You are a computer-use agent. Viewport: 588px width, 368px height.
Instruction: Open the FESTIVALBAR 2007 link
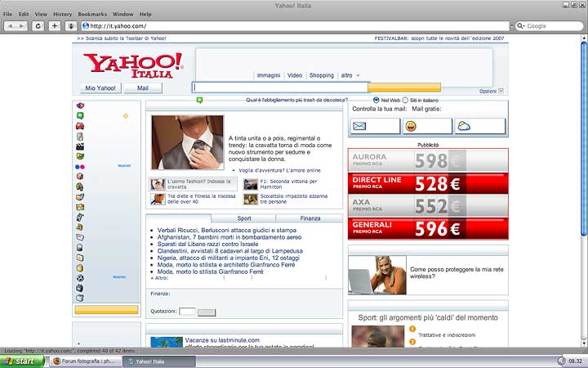tap(439, 38)
